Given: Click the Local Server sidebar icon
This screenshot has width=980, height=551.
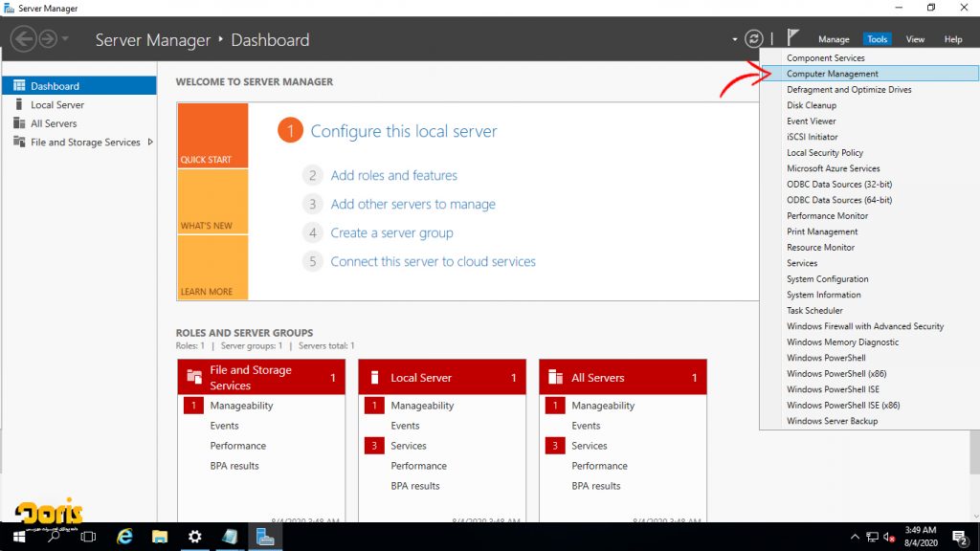Looking at the screenshot, I should tap(19, 104).
